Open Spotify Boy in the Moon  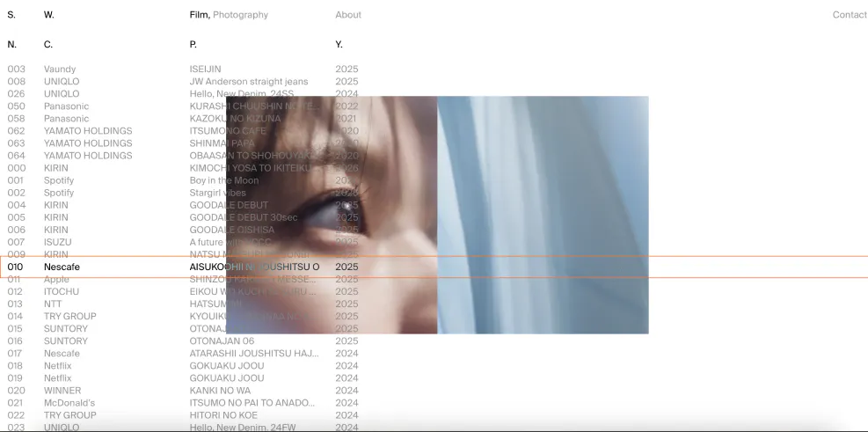coord(183,180)
